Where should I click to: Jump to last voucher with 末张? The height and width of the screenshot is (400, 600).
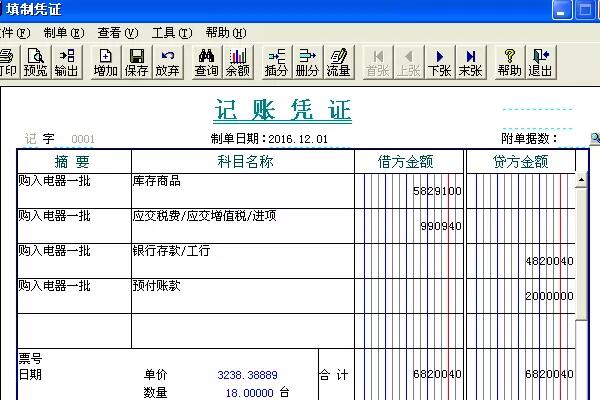tap(469, 62)
